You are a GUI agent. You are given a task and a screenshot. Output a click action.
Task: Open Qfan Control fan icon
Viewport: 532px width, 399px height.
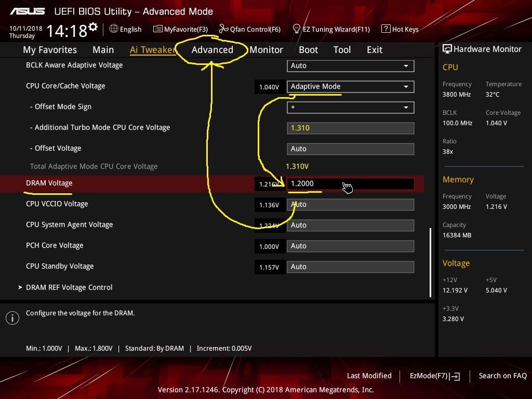point(223,29)
